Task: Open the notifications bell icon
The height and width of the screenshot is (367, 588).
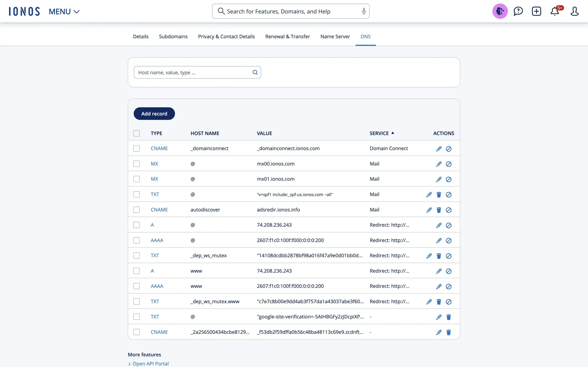Action: tap(555, 11)
